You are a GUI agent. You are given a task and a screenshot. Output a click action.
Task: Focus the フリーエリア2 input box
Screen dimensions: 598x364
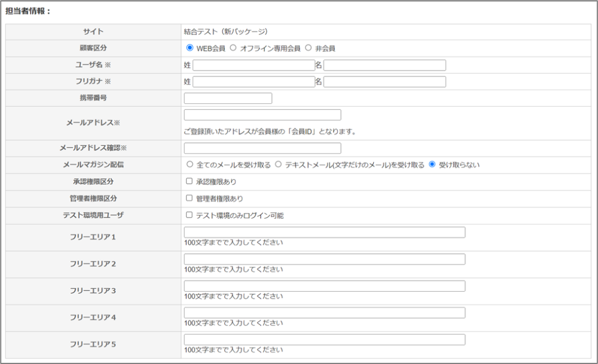(324, 259)
